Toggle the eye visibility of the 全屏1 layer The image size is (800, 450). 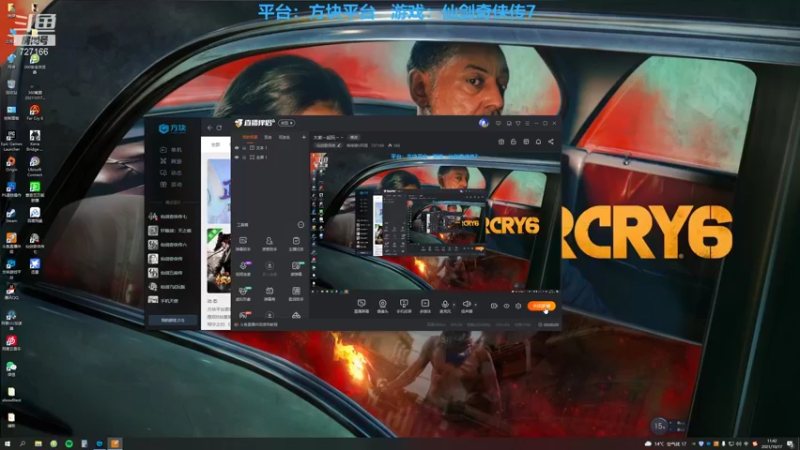(237, 157)
